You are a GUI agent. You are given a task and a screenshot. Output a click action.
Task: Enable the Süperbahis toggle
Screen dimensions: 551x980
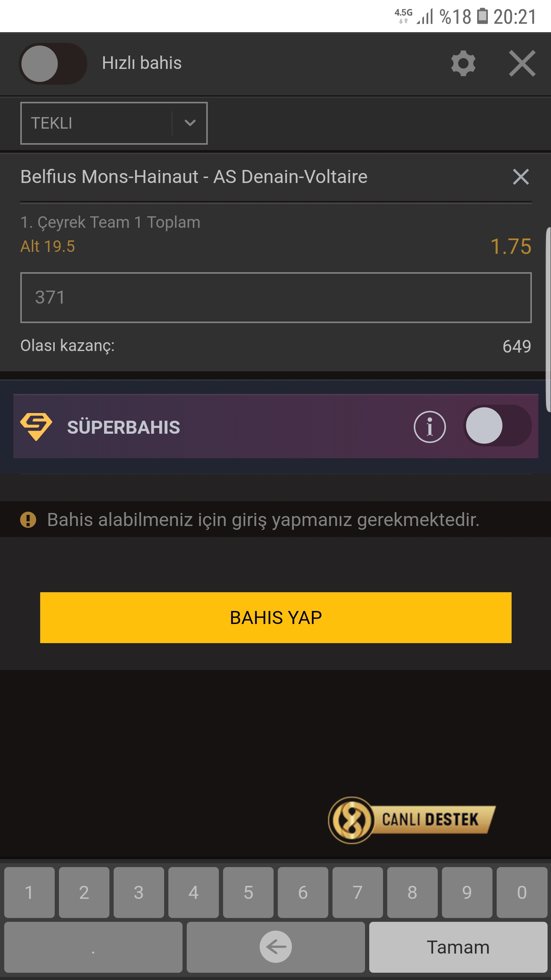click(497, 426)
